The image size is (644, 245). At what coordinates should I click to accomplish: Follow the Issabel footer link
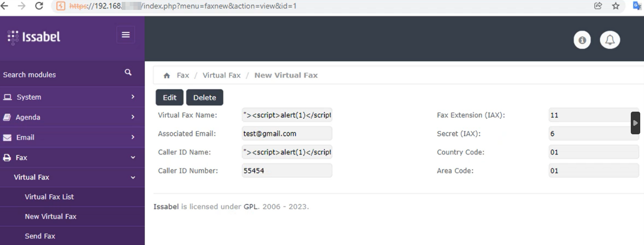[x=166, y=206]
